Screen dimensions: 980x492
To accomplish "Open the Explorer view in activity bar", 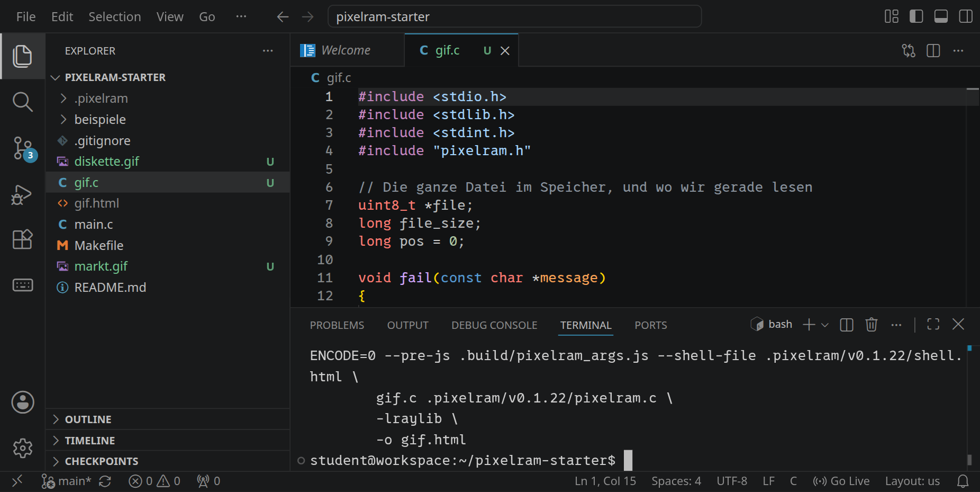I will (x=22, y=56).
